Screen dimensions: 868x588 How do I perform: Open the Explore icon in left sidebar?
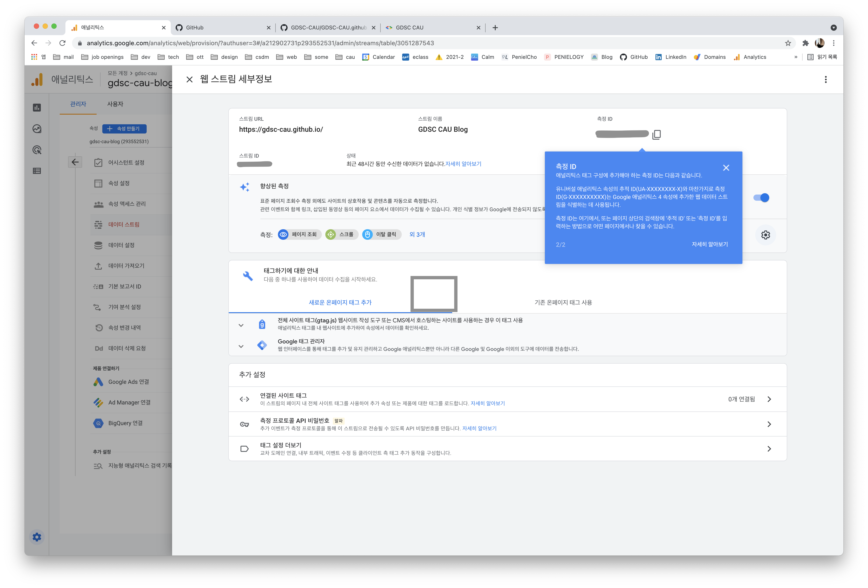coord(37,129)
